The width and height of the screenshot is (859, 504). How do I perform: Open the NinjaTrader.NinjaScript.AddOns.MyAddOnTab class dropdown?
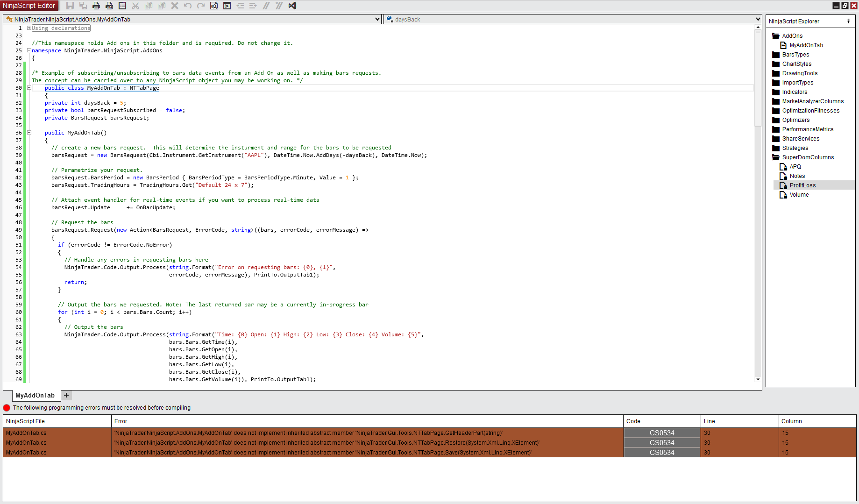(x=377, y=19)
